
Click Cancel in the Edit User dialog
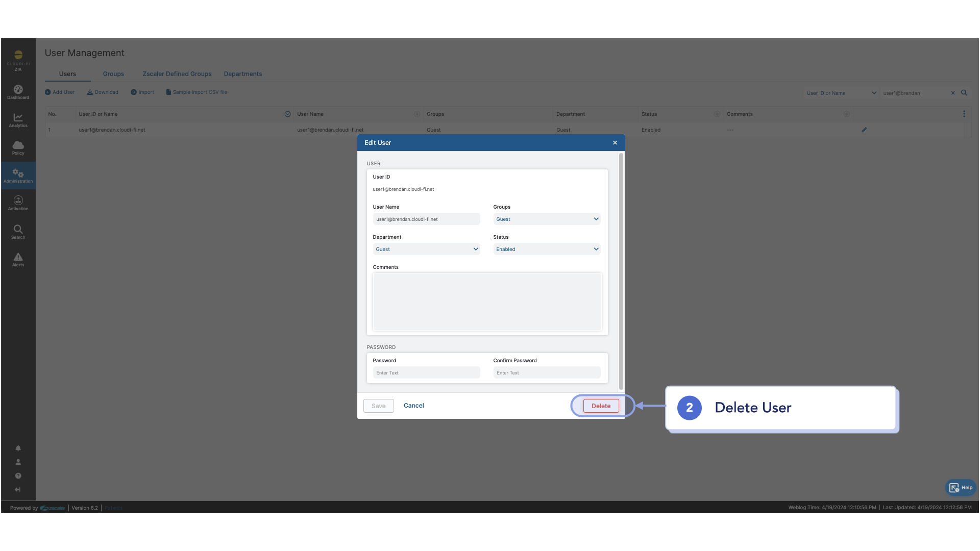point(413,406)
